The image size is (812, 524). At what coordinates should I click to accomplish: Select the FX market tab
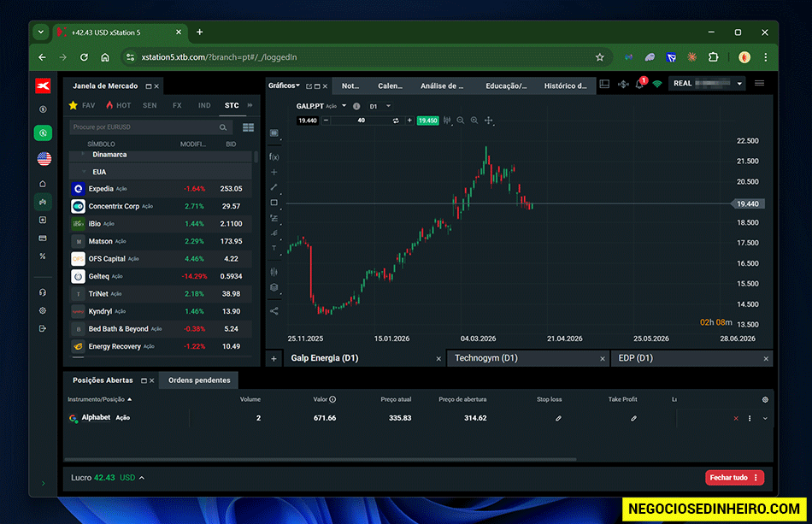177,105
